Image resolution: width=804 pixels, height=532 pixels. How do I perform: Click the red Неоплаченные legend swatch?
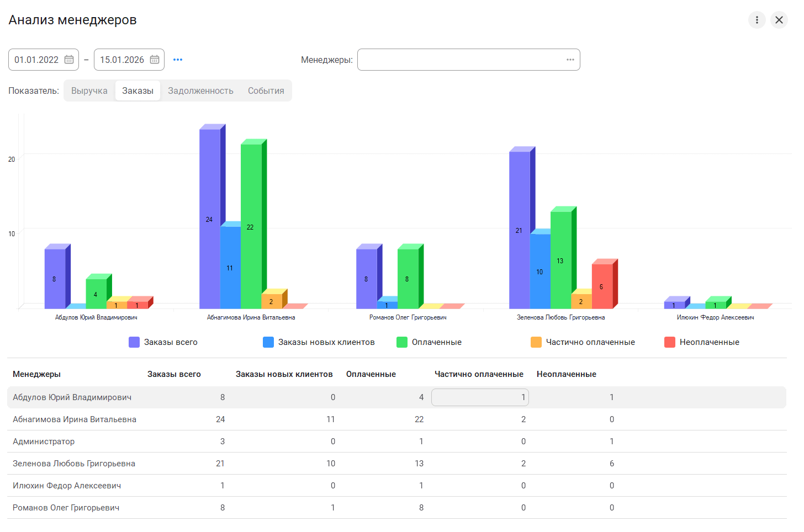tap(670, 342)
